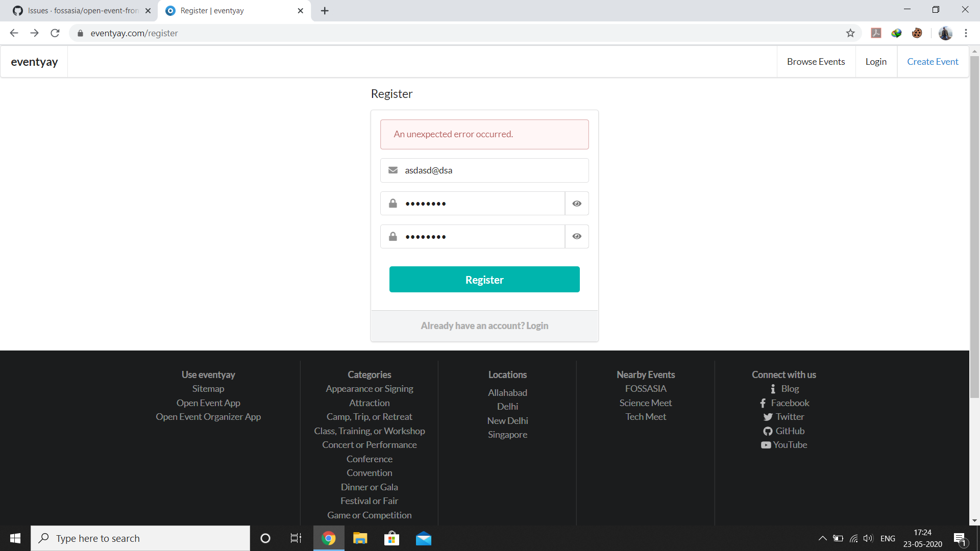This screenshot has height=551, width=980.
Task: Select the Attraction category
Action: (x=370, y=403)
